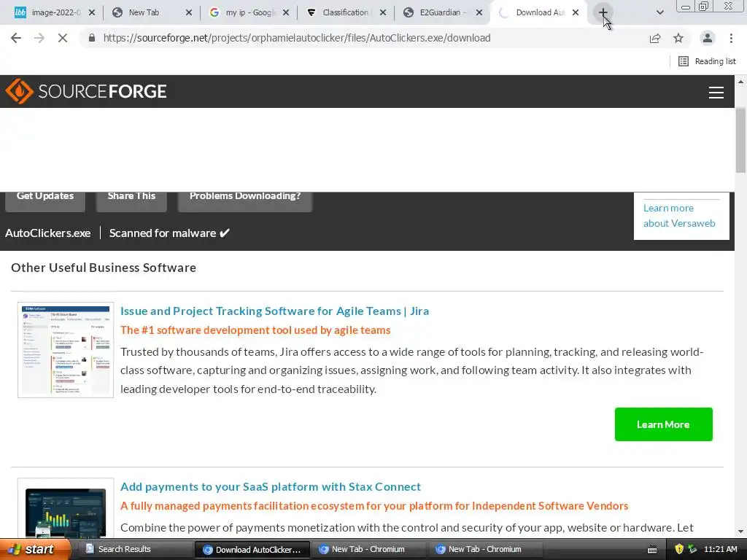Click the AutoClickers.exe file name text
Screen dimensions: 747x560
point(47,233)
